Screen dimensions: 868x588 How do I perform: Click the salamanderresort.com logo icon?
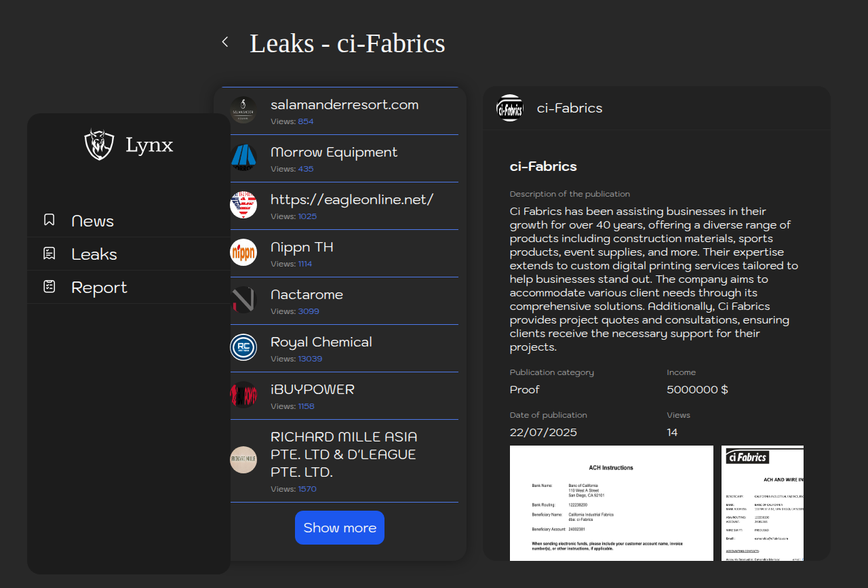[x=243, y=110]
